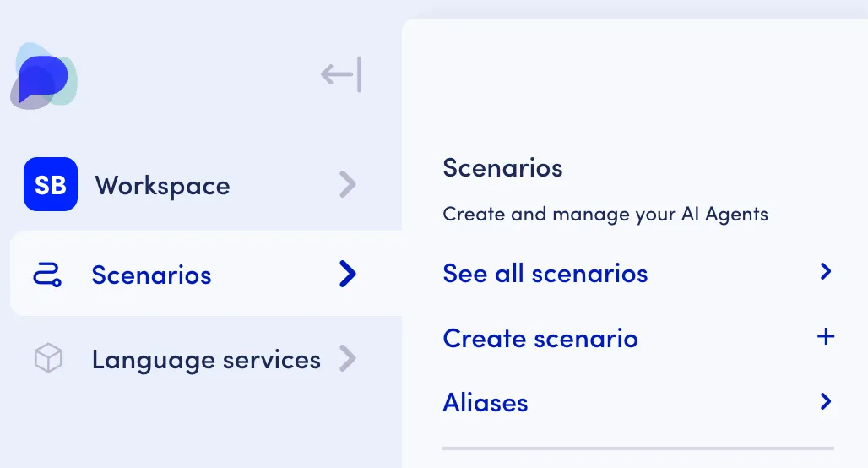Click the Language services cube icon

click(x=48, y=358)
